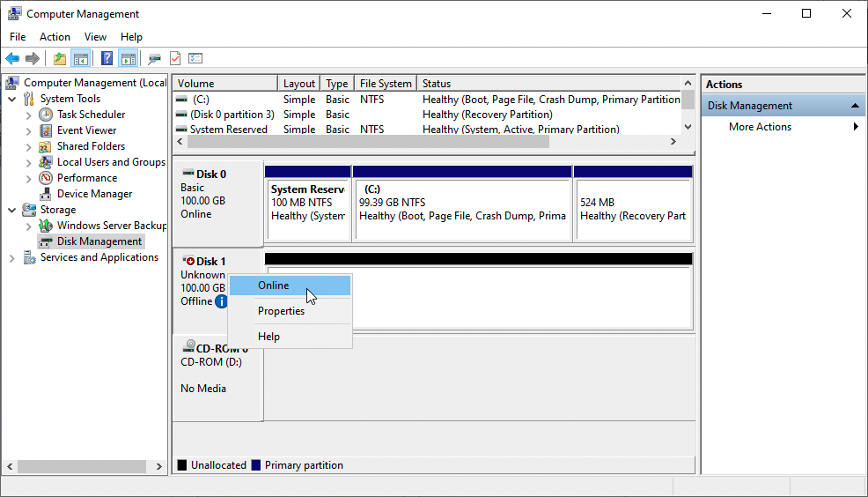Collapse the Storage tree node
The width and height of the screenshot is (868, 497).
(x=12, y=210)
